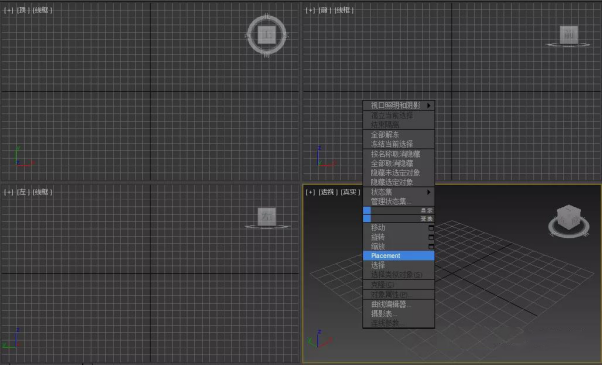Open 摄影表... from context menu

399,314
